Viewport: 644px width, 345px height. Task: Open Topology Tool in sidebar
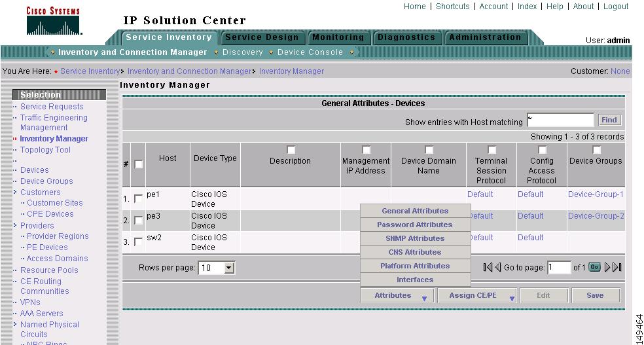(x=45, y=150)
